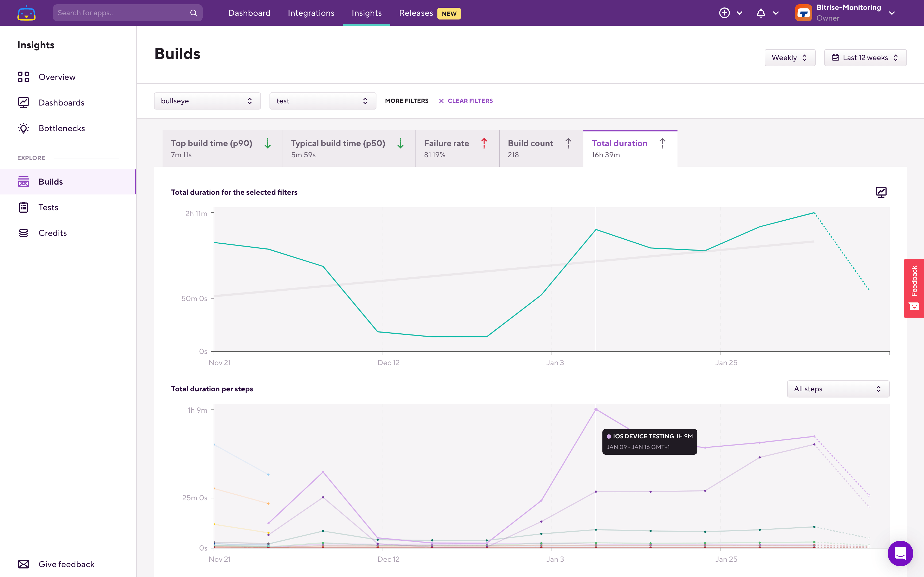This screenshot has width=924, height=577.
Task: Select the Build count tab
Action: tap(540, 149)
